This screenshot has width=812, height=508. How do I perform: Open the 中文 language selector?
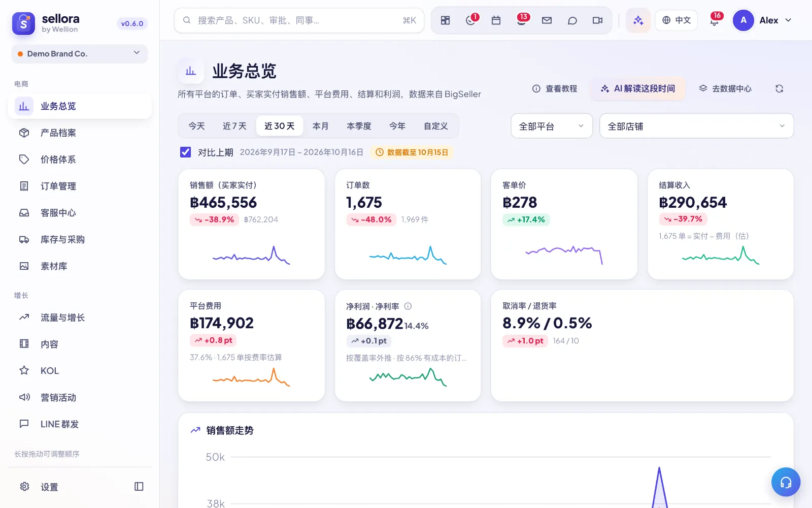(x=676, y=20)
